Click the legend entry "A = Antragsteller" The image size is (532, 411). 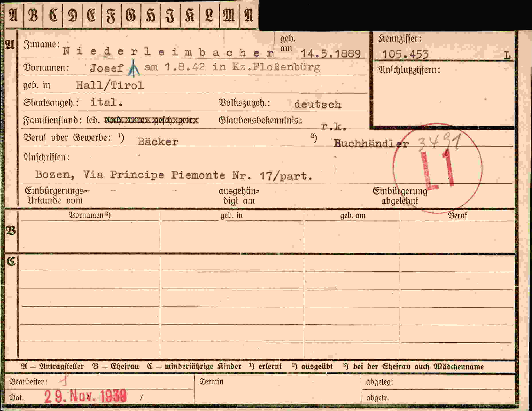click(x=52, y=366)
